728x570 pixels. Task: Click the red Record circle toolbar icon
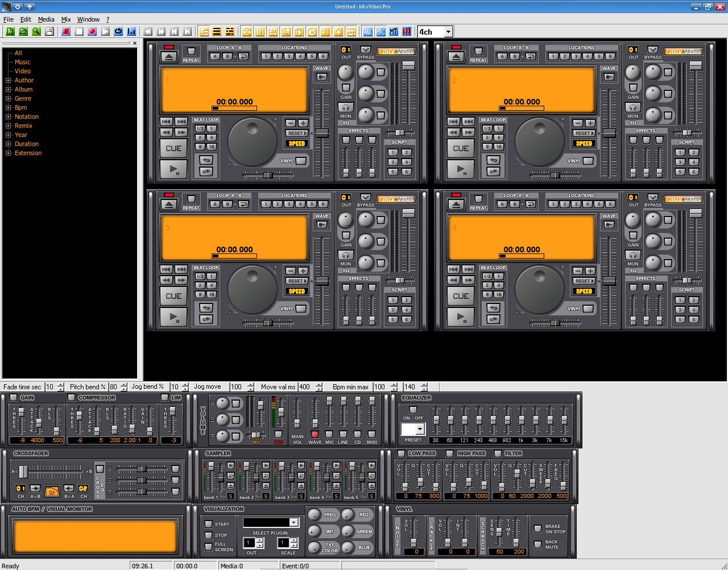click(92, 32)
